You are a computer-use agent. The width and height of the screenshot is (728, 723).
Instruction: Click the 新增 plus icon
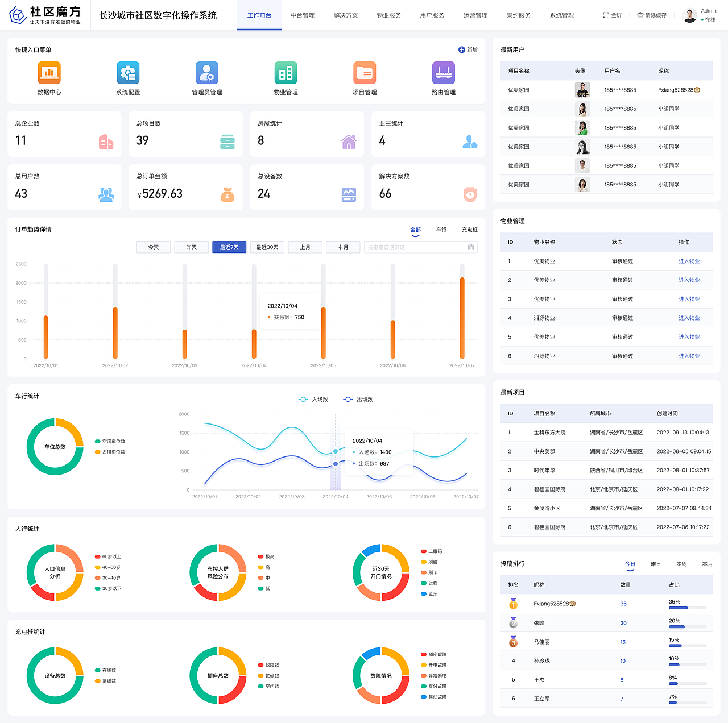click(462, 49)
